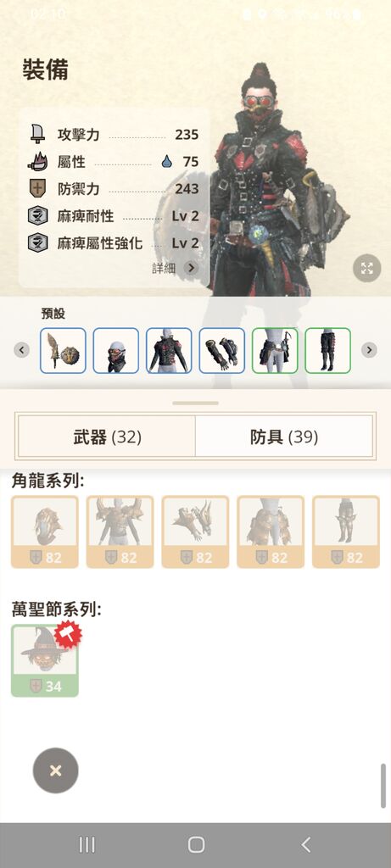391x868 pixels.
Task: Switch to the 防具 (39) tab
Action: point(284,437)
